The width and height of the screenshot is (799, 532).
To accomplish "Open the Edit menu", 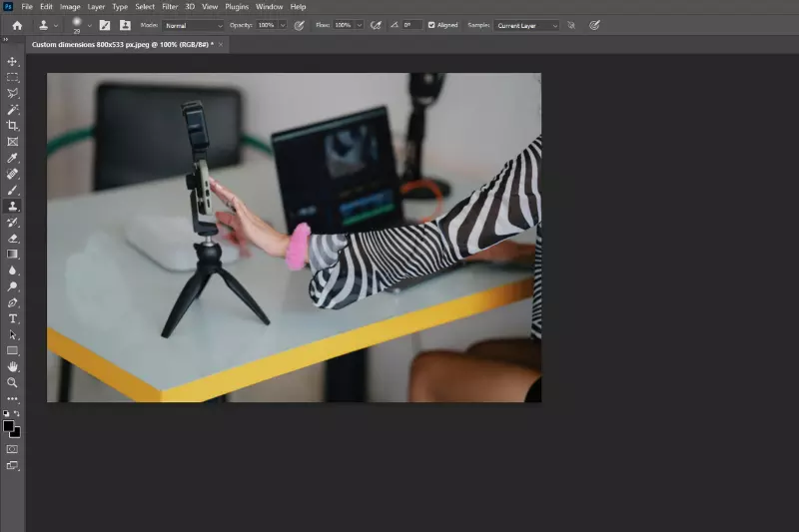I will 46,7.
